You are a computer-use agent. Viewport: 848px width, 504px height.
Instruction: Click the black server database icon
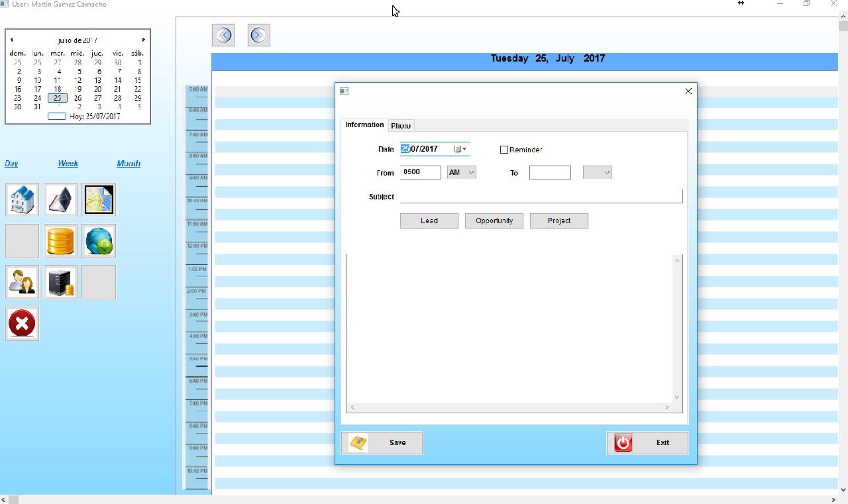coord(60,282)
